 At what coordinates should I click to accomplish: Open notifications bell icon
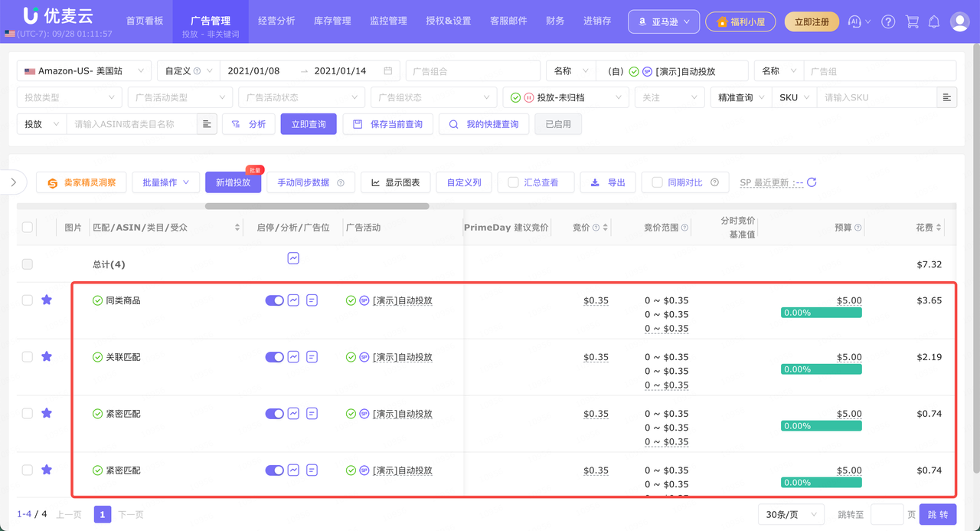[934, 22]
